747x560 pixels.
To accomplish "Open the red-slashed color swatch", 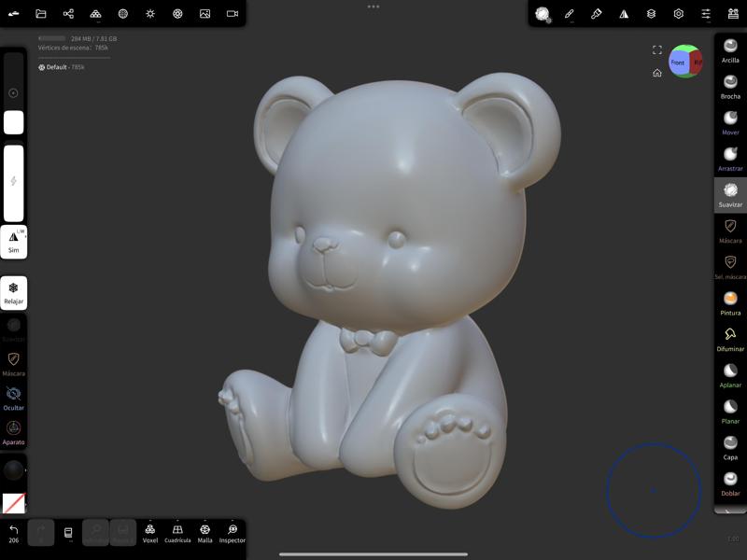I will click(13, 503).
